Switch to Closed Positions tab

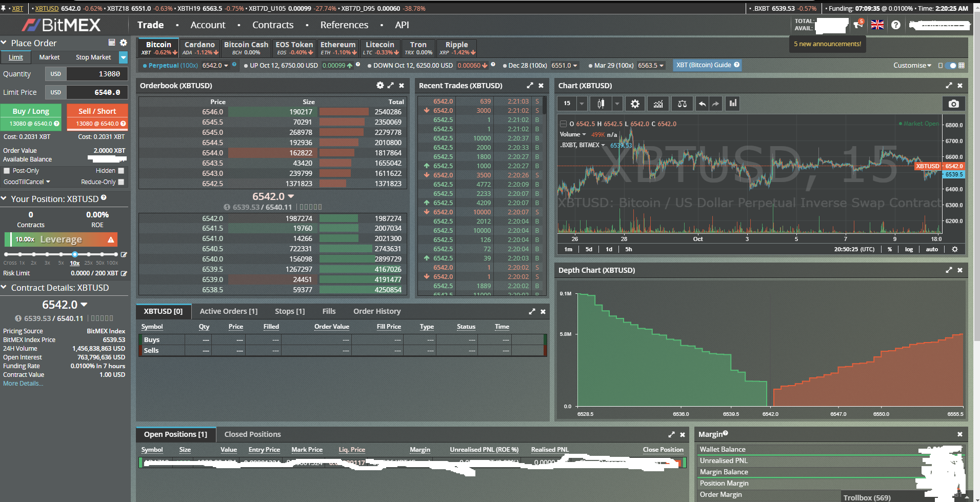tap(253, 434)
